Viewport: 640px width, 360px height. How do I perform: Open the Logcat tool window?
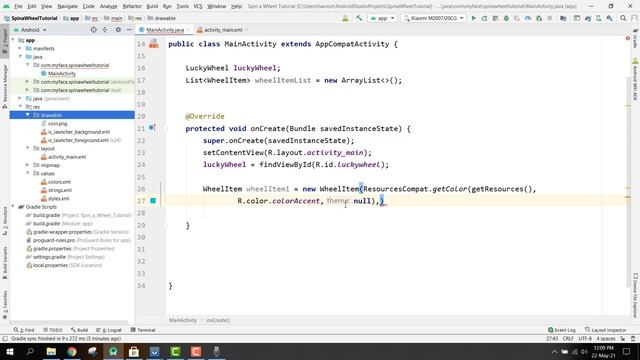(109, 330)
